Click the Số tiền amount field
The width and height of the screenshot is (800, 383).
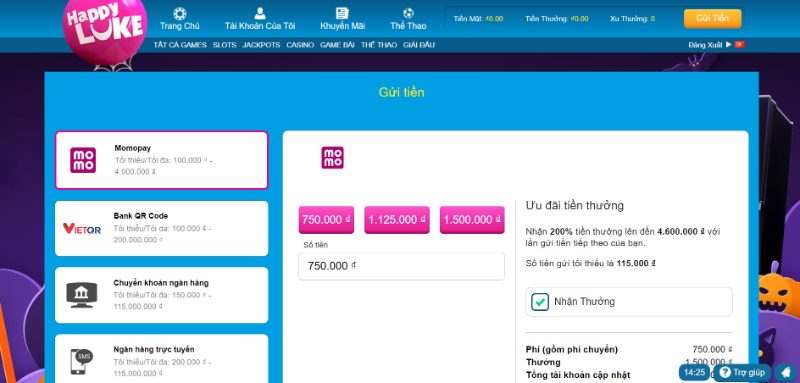402,266
